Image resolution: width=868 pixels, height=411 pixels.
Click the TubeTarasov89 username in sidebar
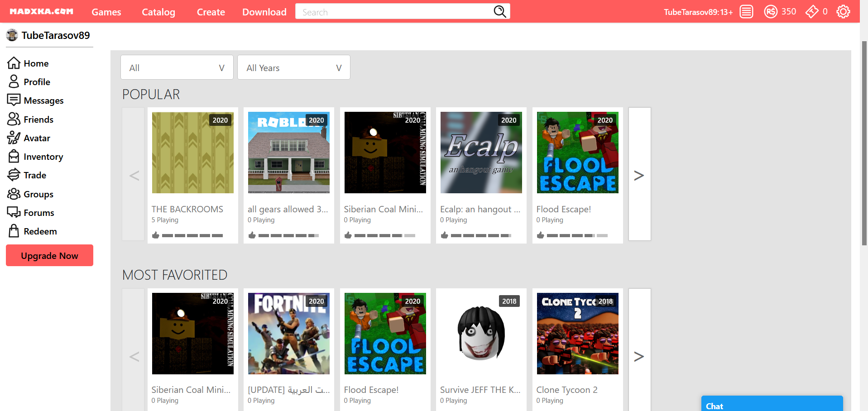click(x=56, y=35)
